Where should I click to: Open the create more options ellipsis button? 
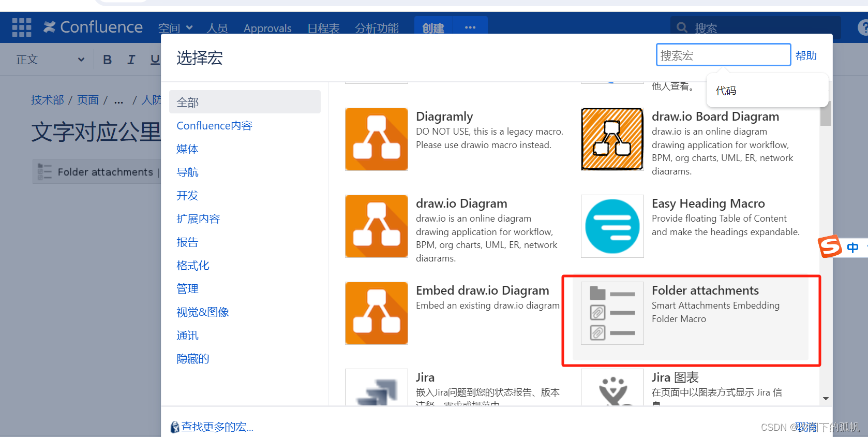tap(470, 27)
